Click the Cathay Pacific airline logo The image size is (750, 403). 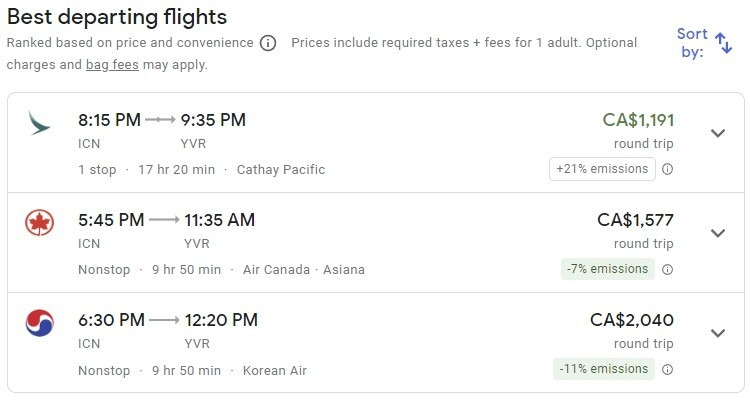39,123
